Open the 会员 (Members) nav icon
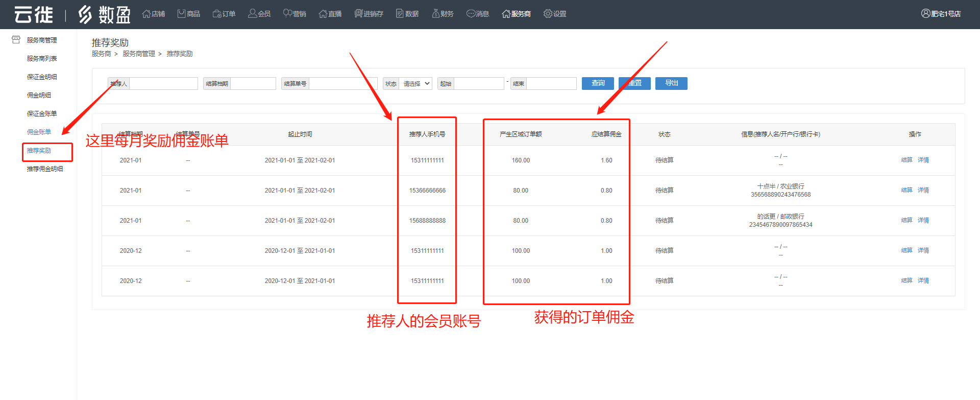 pyautogui.click(x=252, y=14)
